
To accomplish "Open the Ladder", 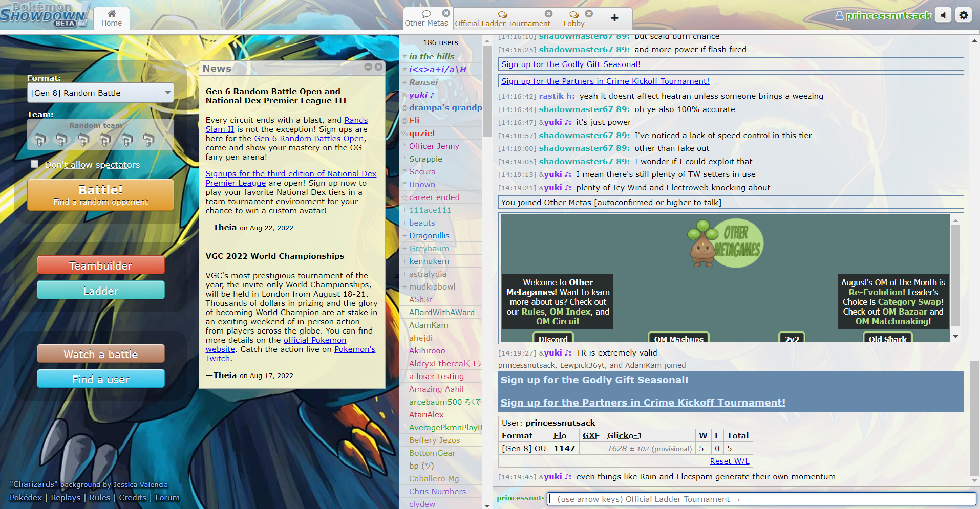I will point(100,291).
